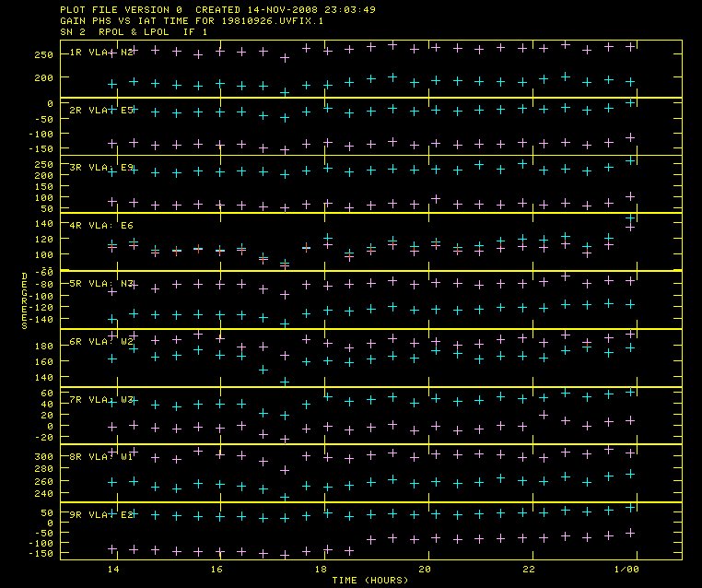Viewport: 702px width, 588px height.
Task: Select the "4R VLA: E6" panel label
Action: click(103, 226)
